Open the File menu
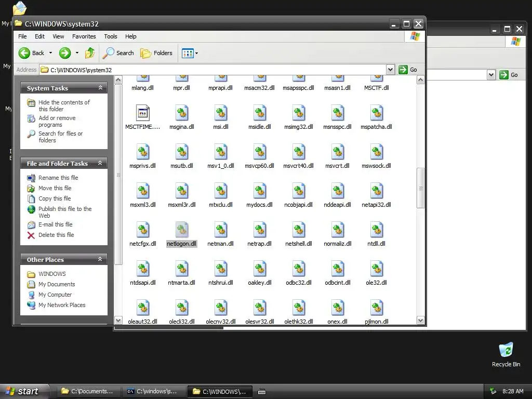Viewport: 532px width, 399px height. 22,36
